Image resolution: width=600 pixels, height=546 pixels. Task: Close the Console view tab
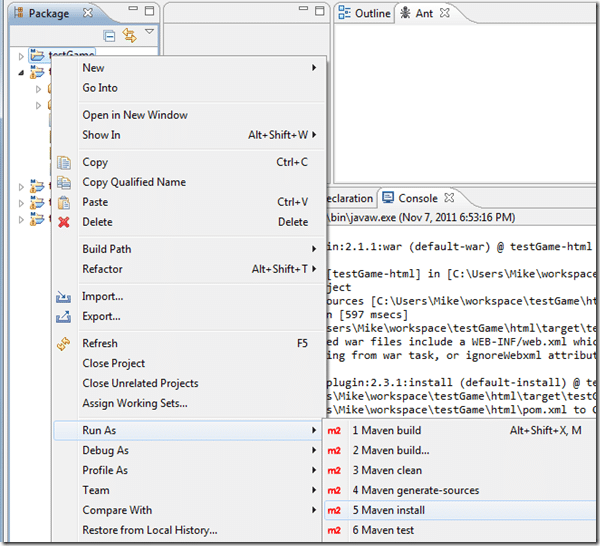tap(449, 197)
